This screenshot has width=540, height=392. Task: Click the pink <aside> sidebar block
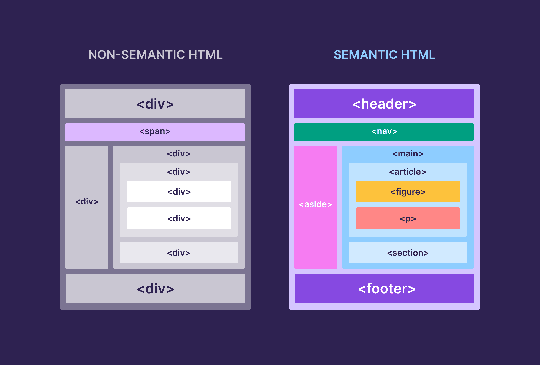coord(316,204)
